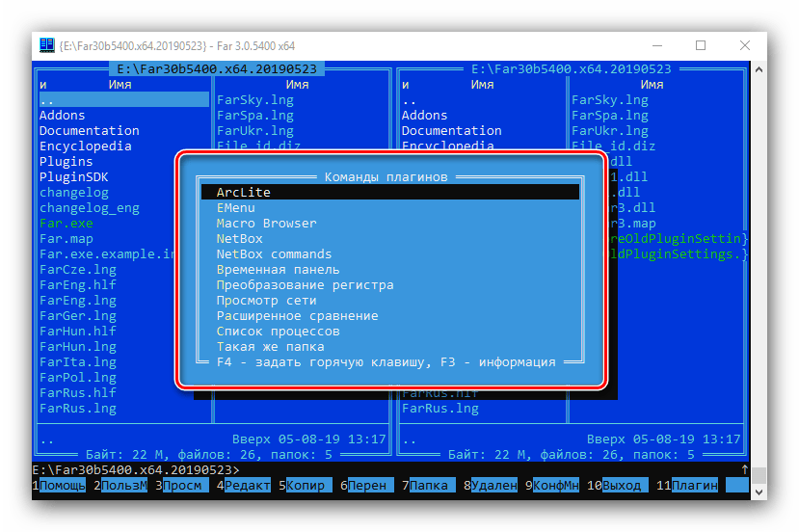
Task: Select ArcLite in the plugin commands menu
Action: (390, 192)
